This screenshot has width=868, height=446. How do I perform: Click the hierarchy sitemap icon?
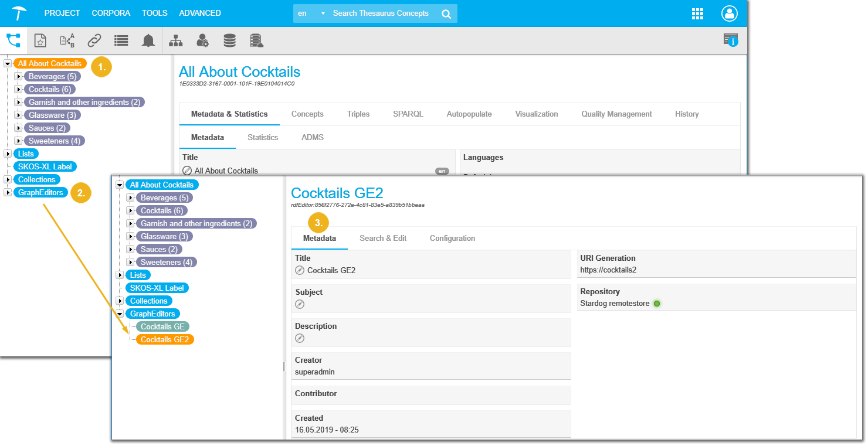point(175,40)
